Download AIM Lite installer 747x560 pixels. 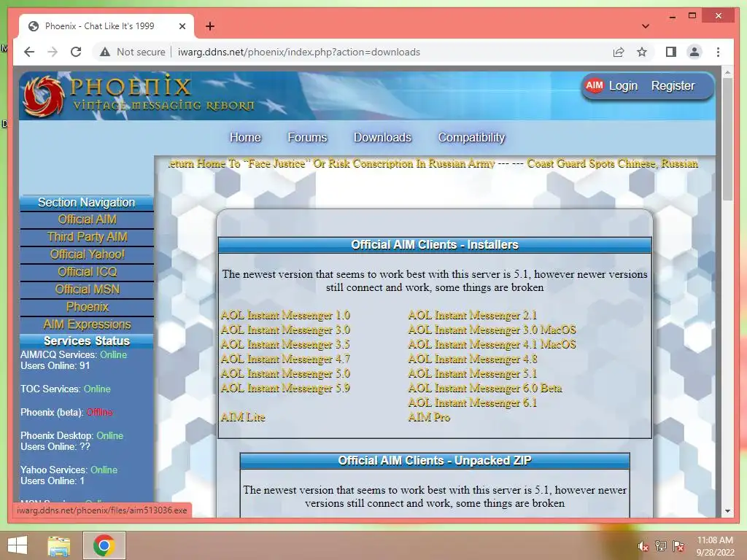coord(243,418)
